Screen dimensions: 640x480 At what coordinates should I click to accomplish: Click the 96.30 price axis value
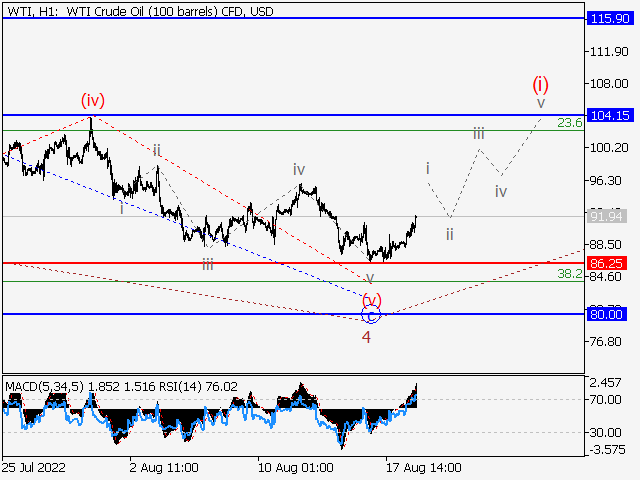(x=606, y=180)
